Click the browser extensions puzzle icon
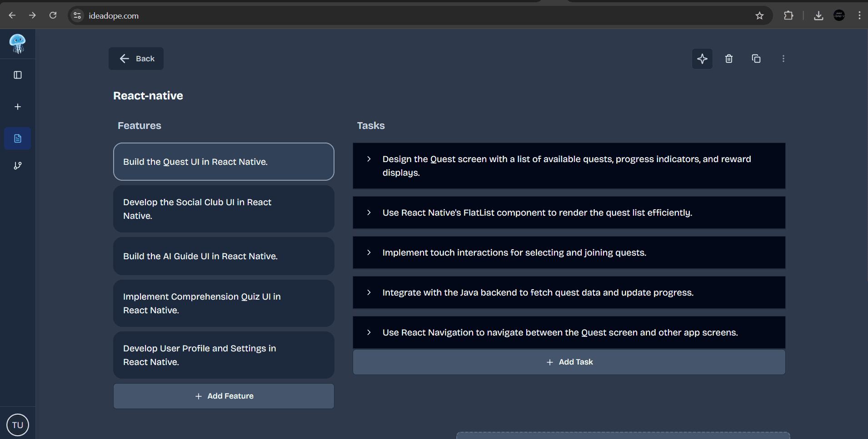 (x=788, y=15)
